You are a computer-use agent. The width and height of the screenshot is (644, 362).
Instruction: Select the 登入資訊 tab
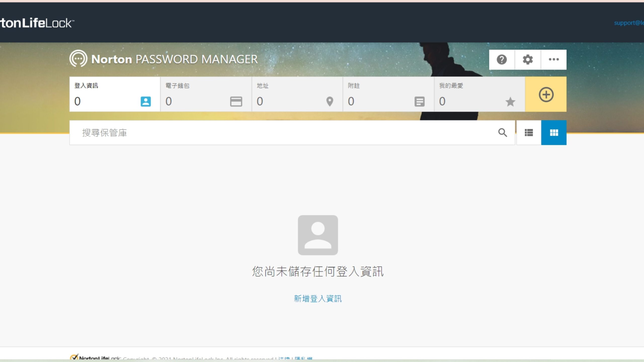point(115,94)
